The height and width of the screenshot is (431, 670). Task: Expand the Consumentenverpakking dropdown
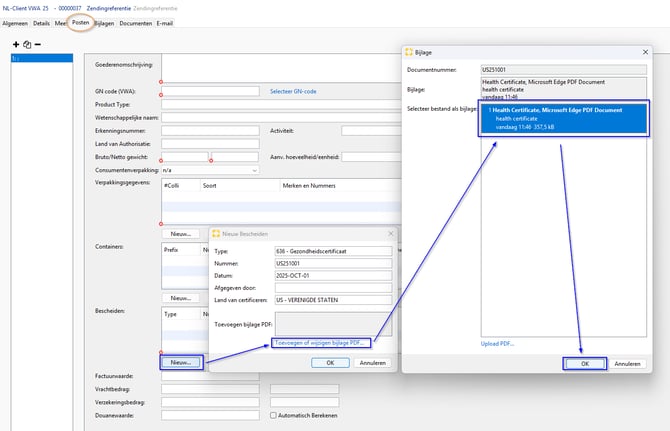point(255,170)
